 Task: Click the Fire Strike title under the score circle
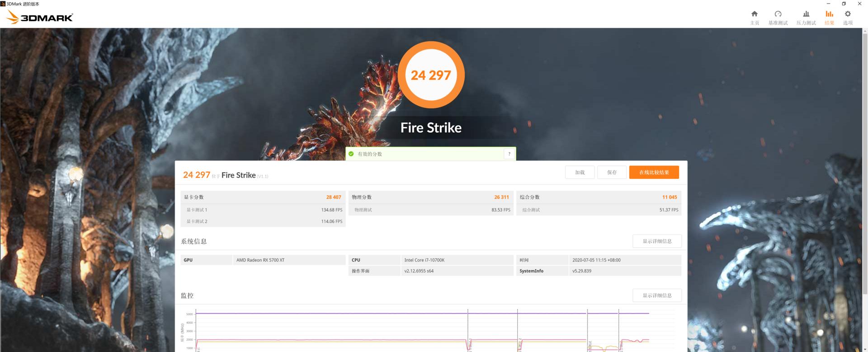pyautogui.click(x=431, y=128)
